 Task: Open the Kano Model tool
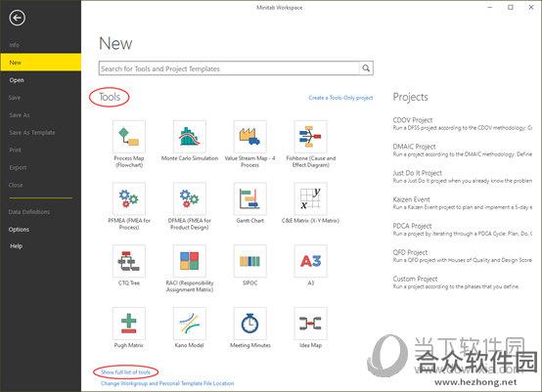pyautogui.click(x=190, y=324)
